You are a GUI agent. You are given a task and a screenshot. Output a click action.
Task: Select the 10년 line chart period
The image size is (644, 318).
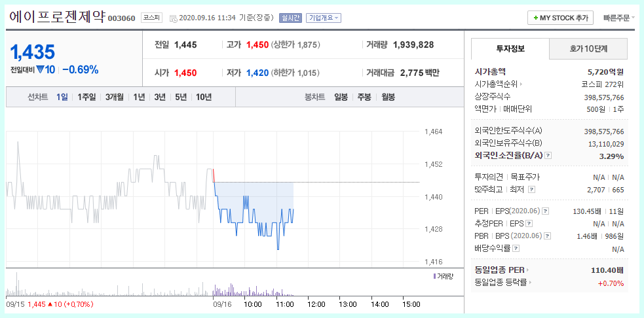point(204,97)
